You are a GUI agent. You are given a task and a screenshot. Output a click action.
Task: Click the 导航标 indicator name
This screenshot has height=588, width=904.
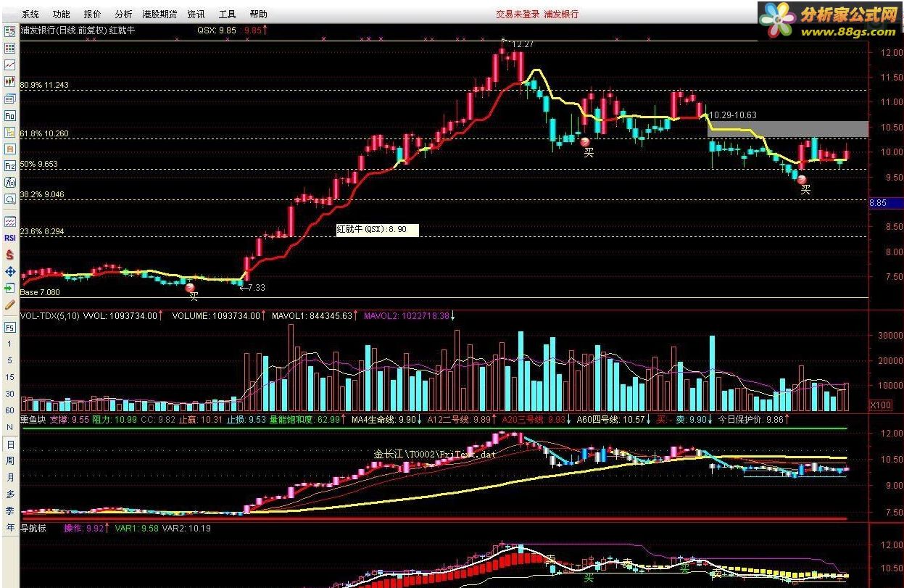pos(33,528)
